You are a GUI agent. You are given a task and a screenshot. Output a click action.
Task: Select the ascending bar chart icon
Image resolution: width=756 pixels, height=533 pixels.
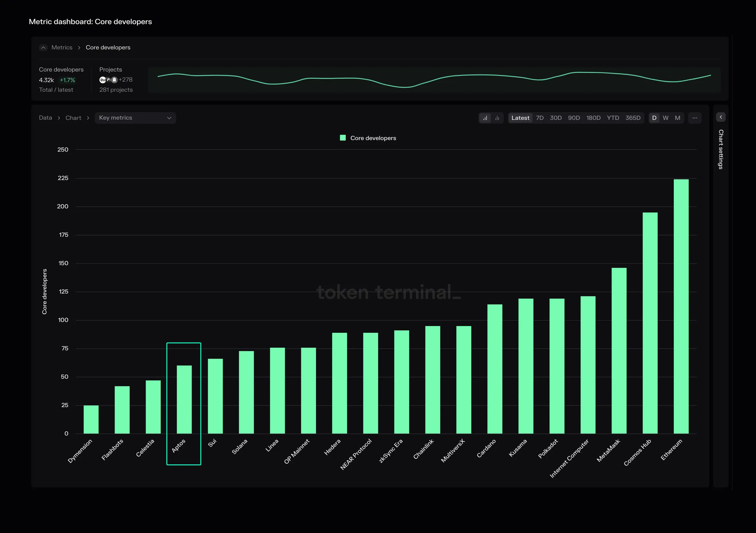click(x=485, y=118)
